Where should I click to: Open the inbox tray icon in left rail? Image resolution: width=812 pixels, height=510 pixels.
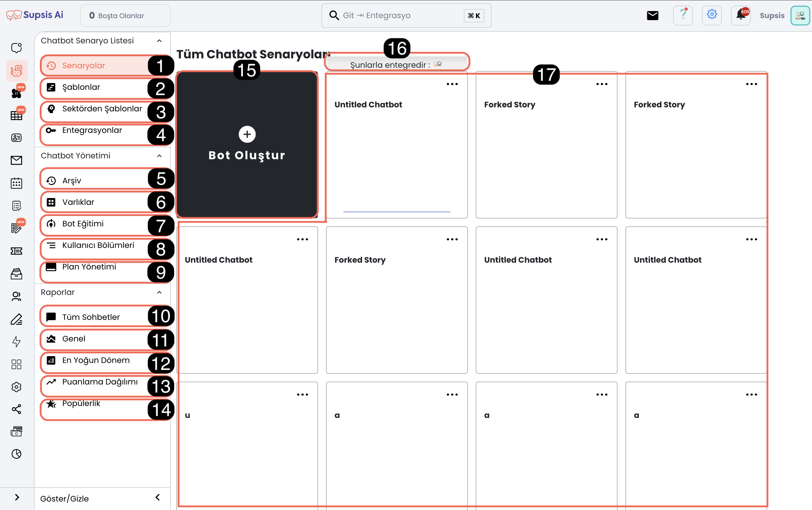click(16, 274)
